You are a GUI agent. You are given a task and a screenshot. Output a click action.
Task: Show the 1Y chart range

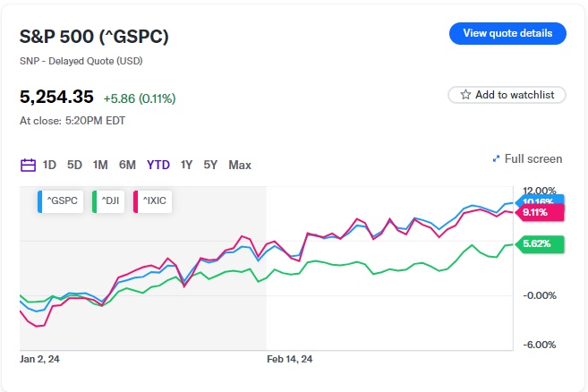click(186, 165)
